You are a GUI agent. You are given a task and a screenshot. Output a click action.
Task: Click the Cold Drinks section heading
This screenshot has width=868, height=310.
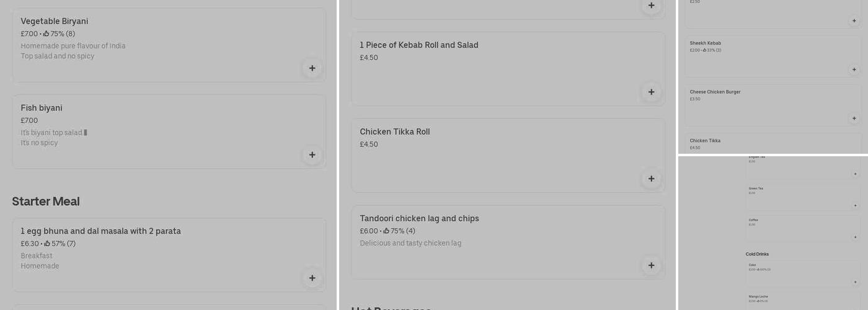tap(757, 254)
